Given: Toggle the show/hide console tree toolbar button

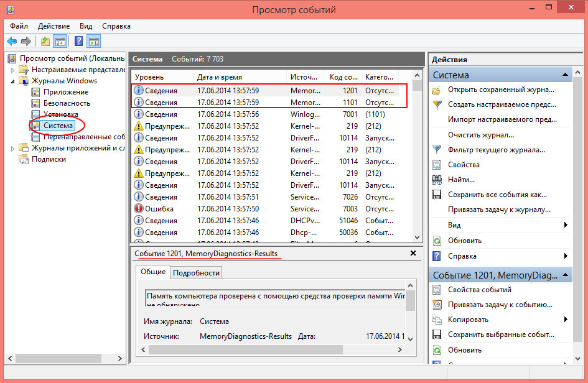Looking at the screenshot, I should [x=60, y=41].
